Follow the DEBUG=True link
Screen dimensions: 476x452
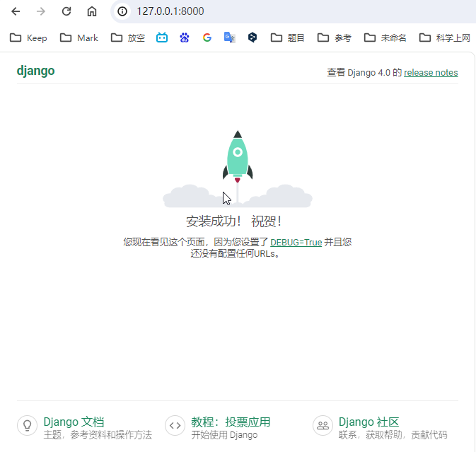coord(296,242)
